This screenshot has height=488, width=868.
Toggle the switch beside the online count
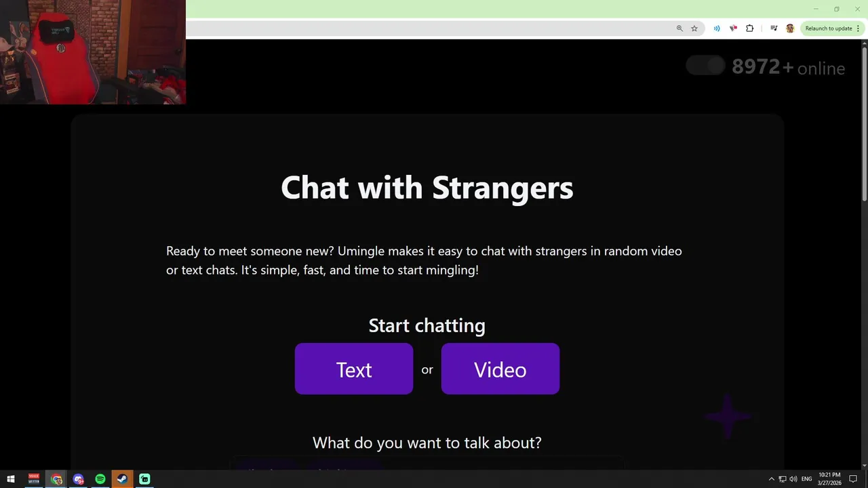[x=705, y=66]
